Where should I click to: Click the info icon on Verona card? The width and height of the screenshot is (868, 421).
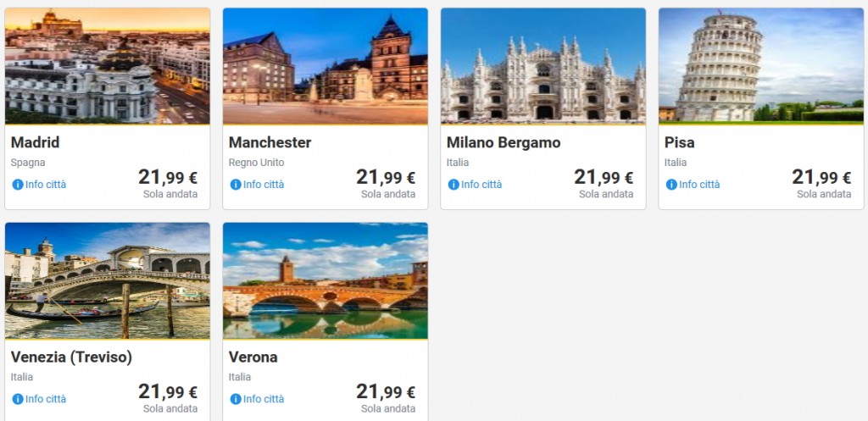(x=236, y=399)
